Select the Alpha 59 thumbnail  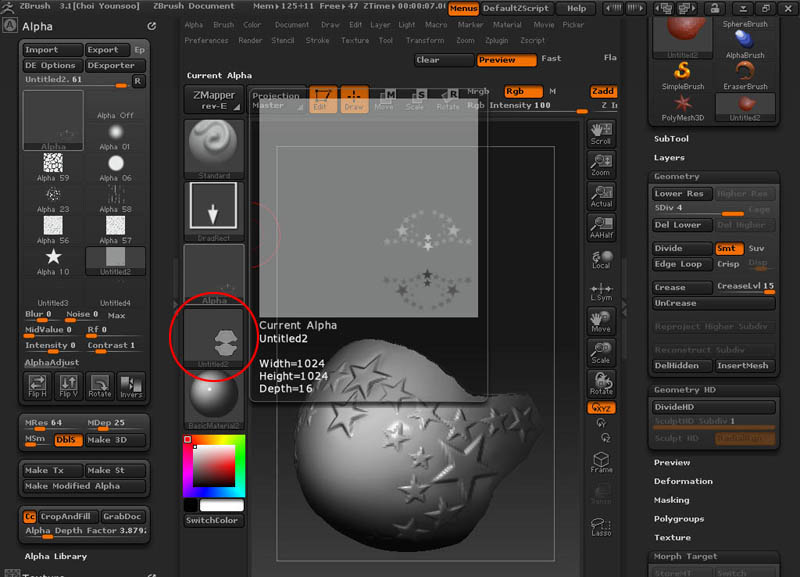53,167
